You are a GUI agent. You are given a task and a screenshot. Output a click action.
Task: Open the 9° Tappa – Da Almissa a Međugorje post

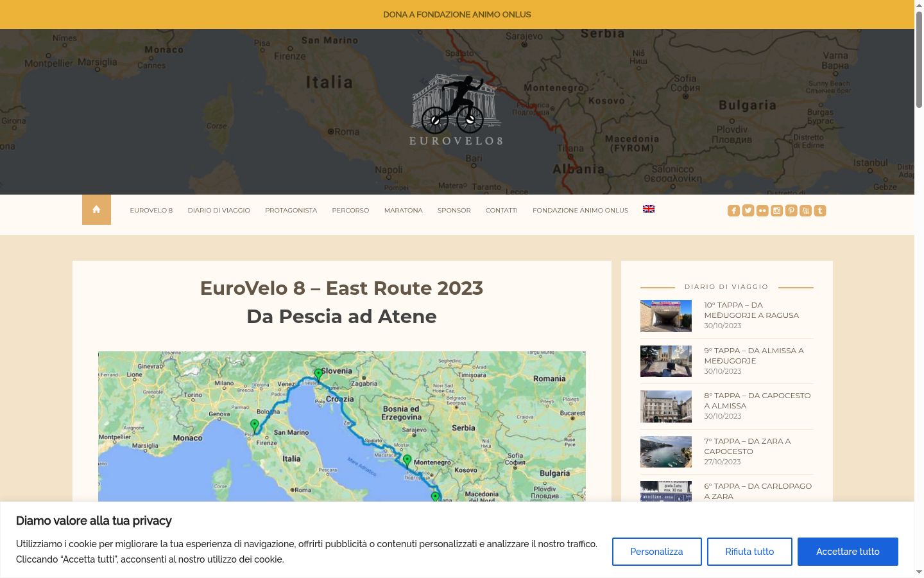tap(754, 356)
